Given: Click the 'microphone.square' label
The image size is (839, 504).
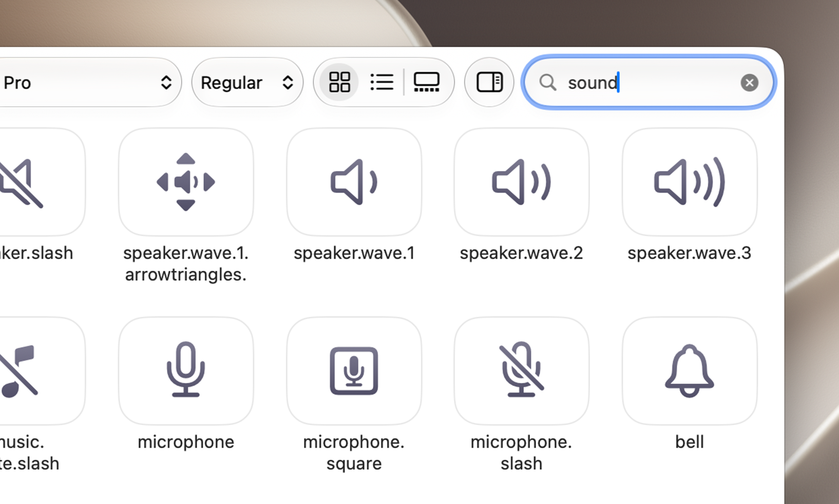Looking at the screenshot, I should [354, 453].
